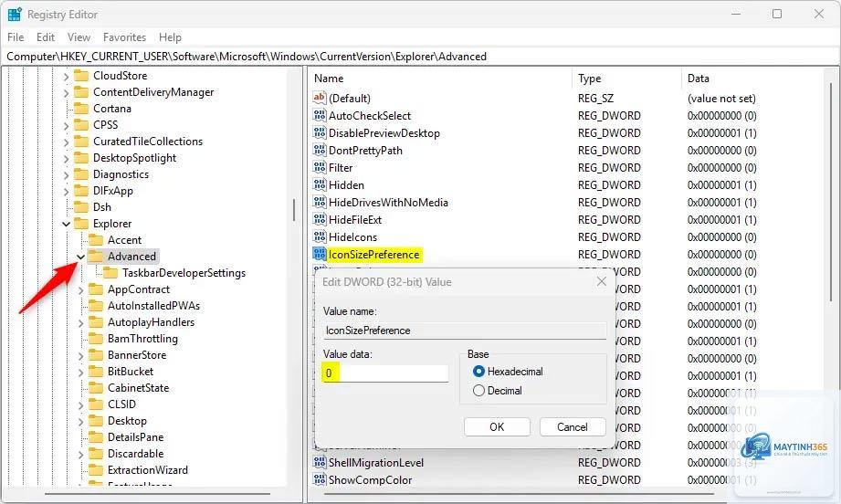Select the DetailsPane tree key
Viewport: 841px width, 504px height.
tap(135, 437)
